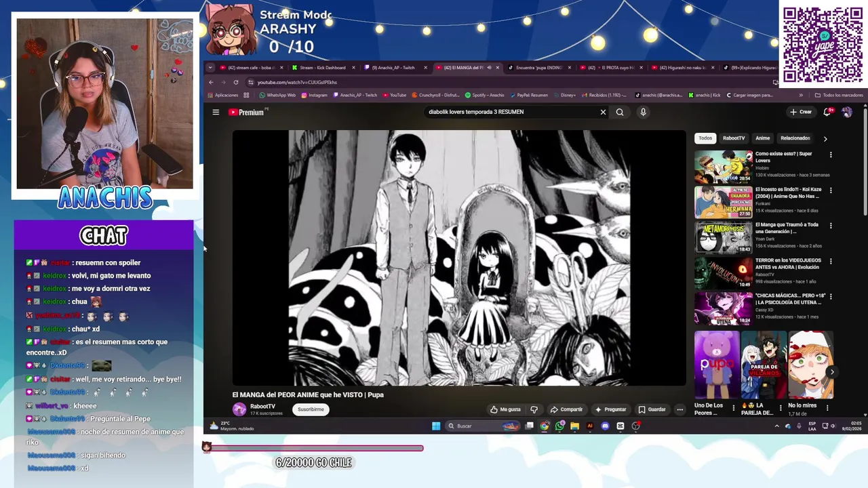Viewport: 868px width, 488px height.
Task: Open 'TERROR en los VIDEOJUEGOS' thumbnail
Action: (x=724, y=273)
